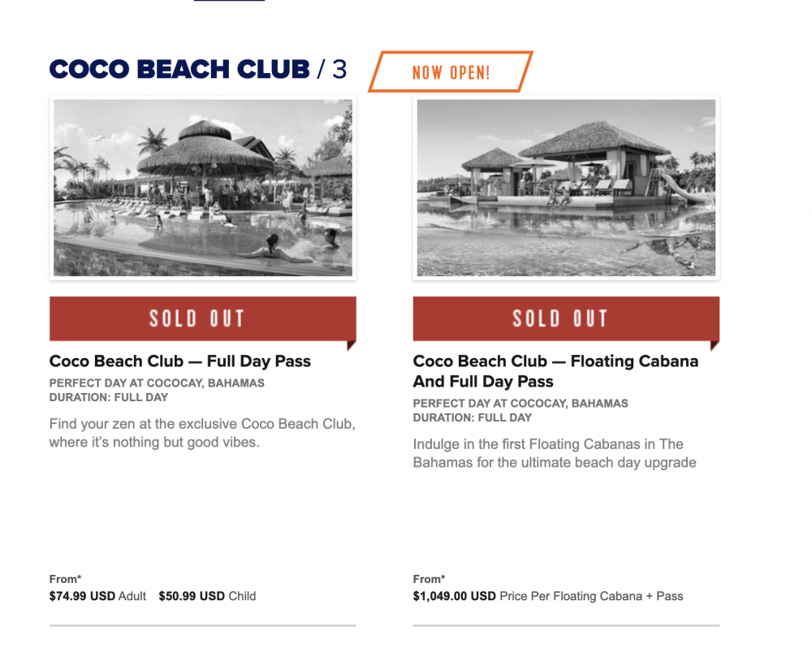
Task: Click left card's Duration: Full Day text
Action: coord(109,397)
